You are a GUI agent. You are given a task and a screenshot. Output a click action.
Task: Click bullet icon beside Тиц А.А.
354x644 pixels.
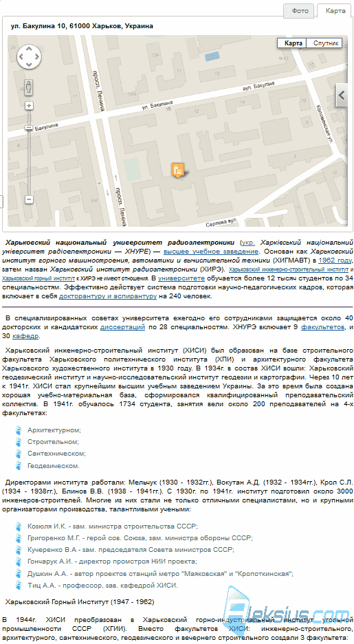[x=19, y=586]
